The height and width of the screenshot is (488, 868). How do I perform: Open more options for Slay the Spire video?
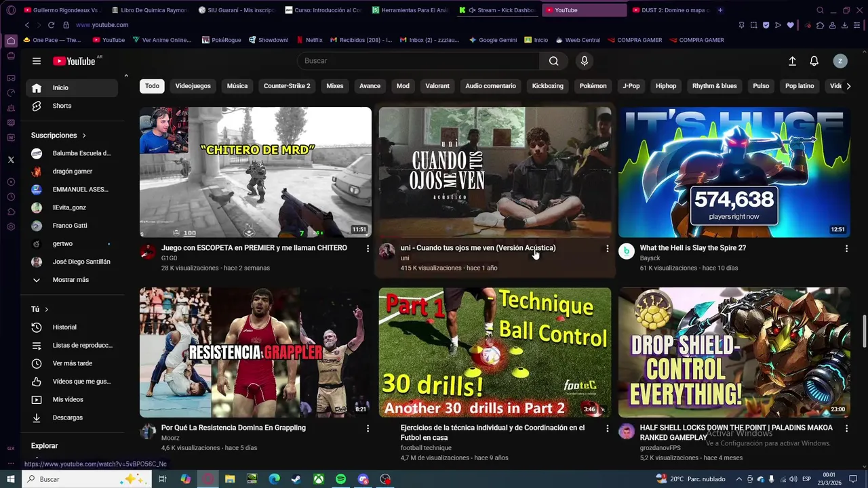pyautogui.click(x=846, y=249)
